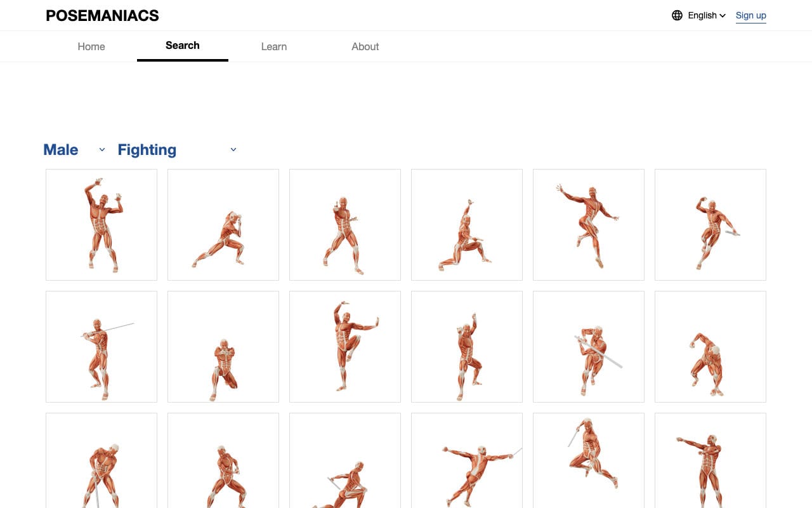Viewport: 812px width, 508px height.
Task: Open the Learn tab
Action: click(x=273, y=46)
